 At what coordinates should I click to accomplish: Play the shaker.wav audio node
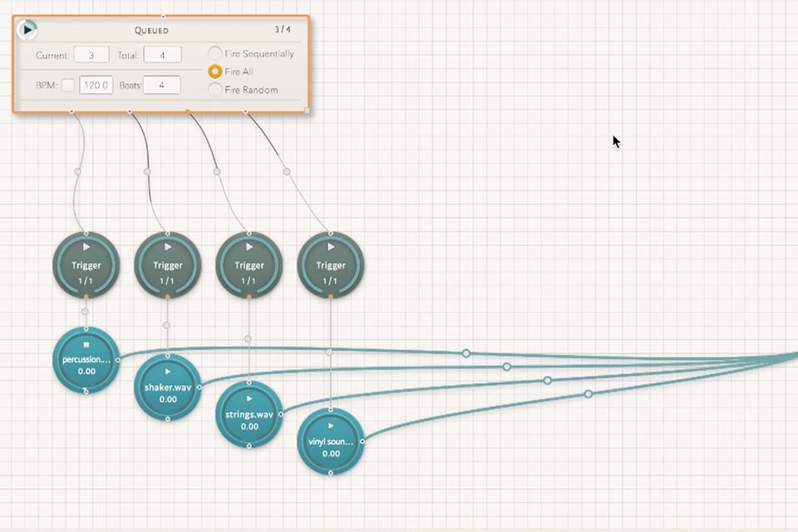[168, 371]
